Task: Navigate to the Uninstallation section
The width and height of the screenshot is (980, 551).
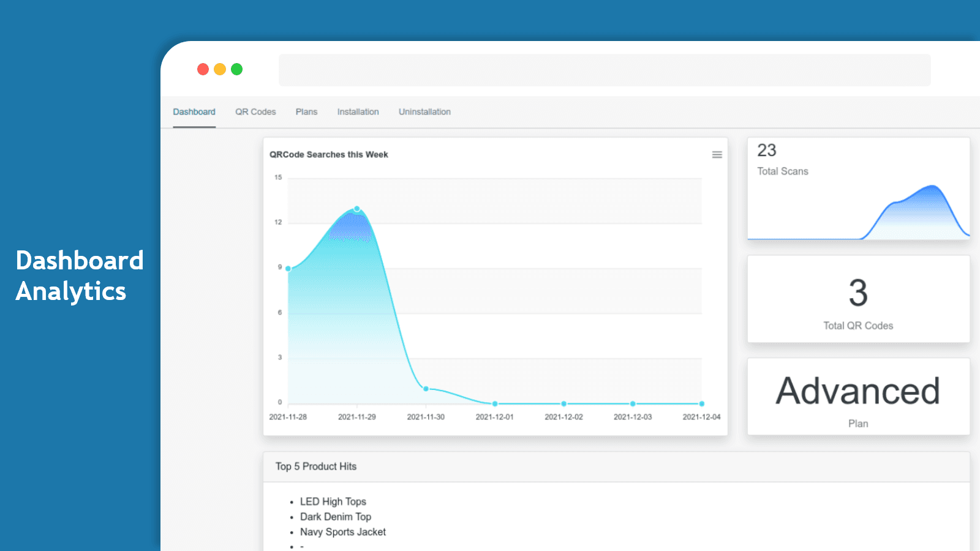Action: [424, 111]
